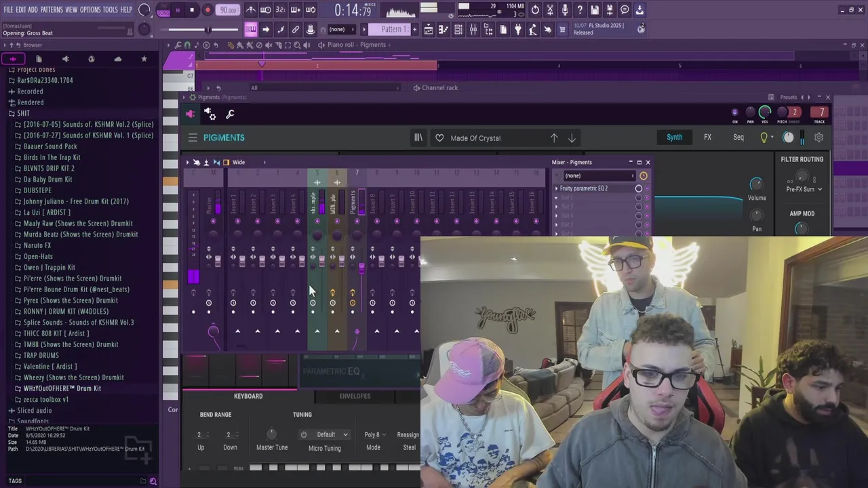Image resolution: width=868 pixels, height=488 pixels.
Task: Open the TRAP DRUMS folder
Action: (41, 355)
